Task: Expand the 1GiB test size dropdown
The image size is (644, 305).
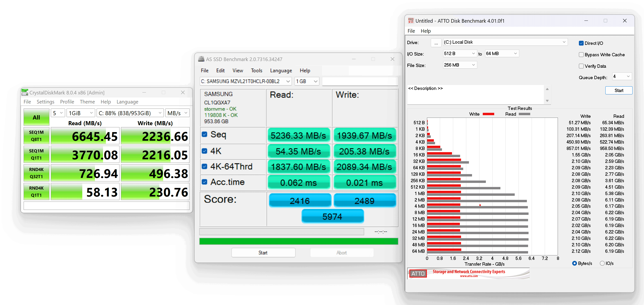Action: (81, 113)
